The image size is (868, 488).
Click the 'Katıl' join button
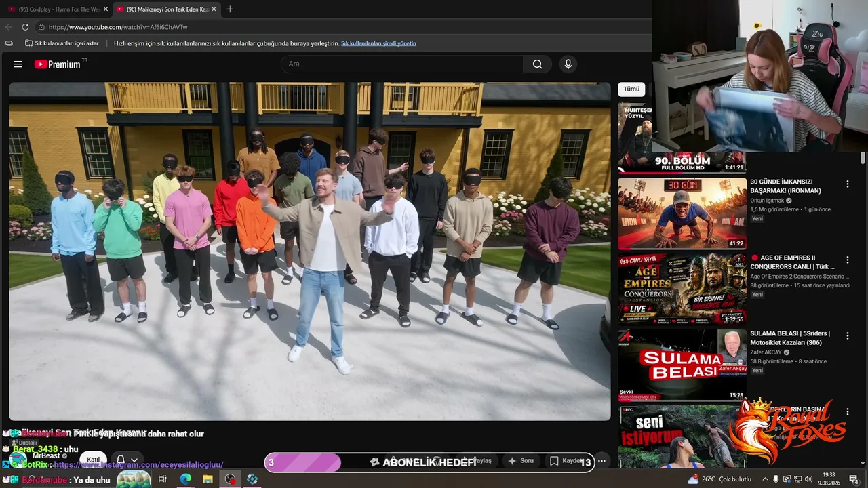(x=94, y=460)
